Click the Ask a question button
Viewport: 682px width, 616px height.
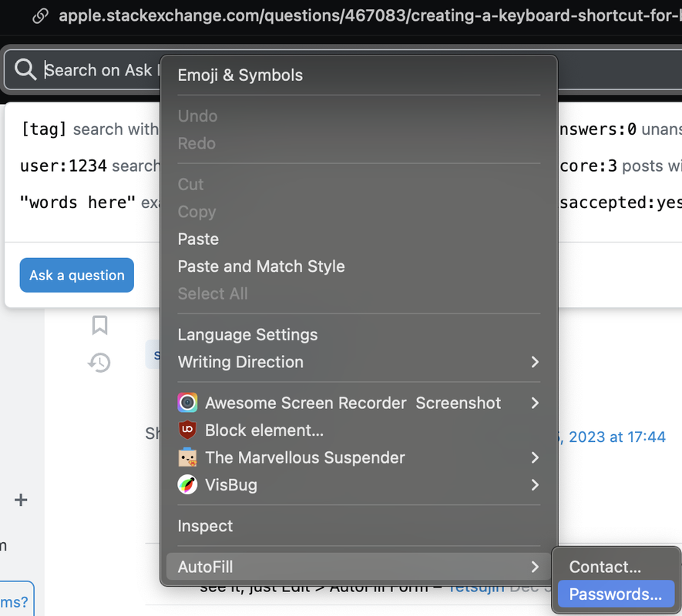click(x=76, y=275)
